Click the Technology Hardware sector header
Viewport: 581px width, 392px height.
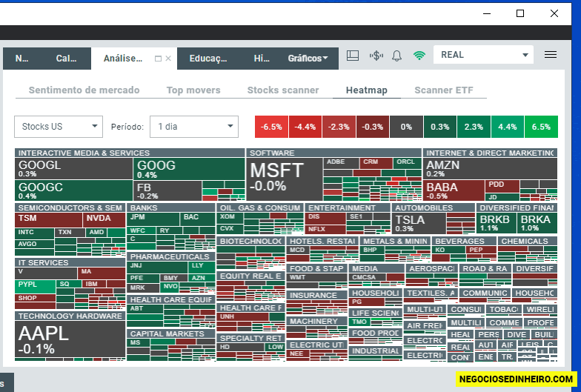70,316
